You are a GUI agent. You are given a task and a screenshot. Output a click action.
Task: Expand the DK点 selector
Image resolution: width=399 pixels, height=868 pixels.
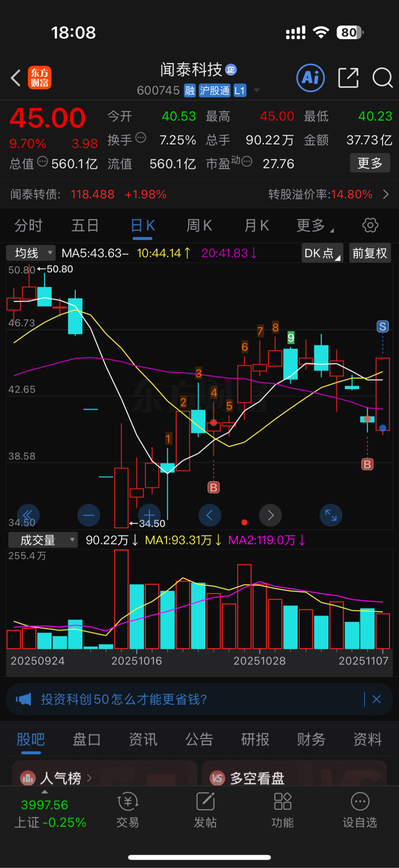(322, 253)
